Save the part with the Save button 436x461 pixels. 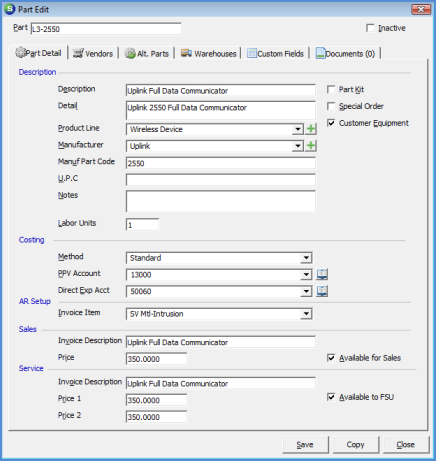[x=305, y=445]
